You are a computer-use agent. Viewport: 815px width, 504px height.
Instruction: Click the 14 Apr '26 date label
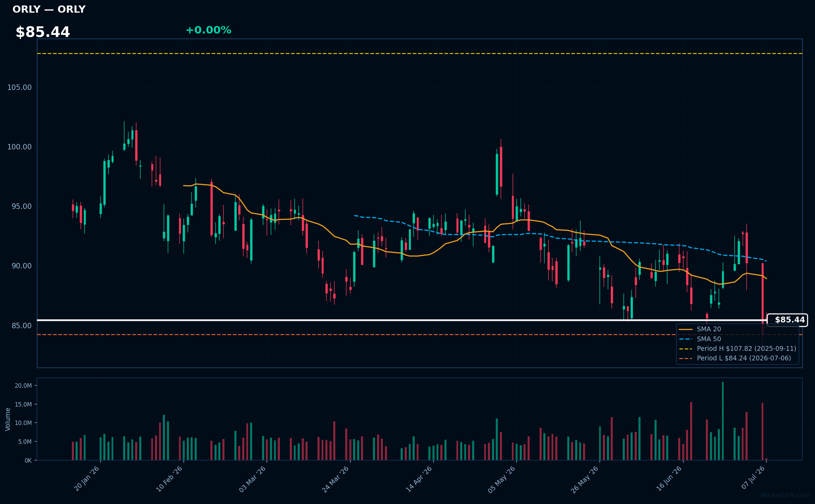coord(419,479)
